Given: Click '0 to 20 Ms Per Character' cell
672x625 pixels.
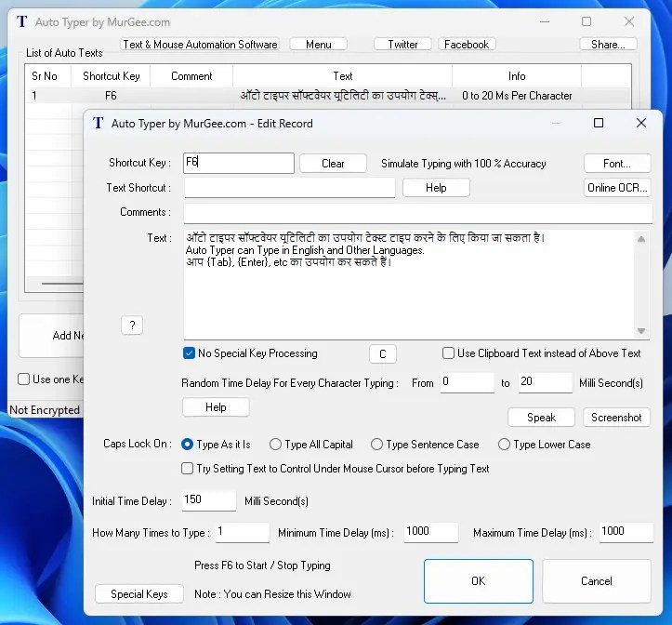Looking at the screenshot, I should coord(517,96).
